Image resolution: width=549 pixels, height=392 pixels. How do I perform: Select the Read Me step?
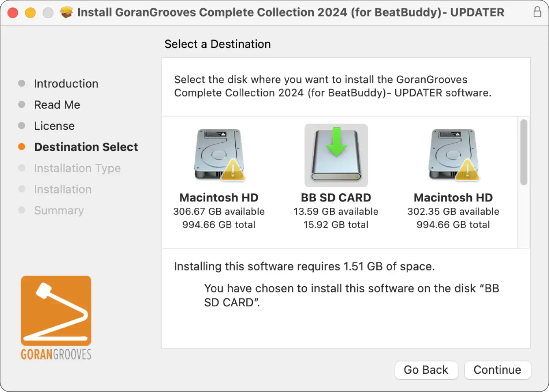point(57,105)
